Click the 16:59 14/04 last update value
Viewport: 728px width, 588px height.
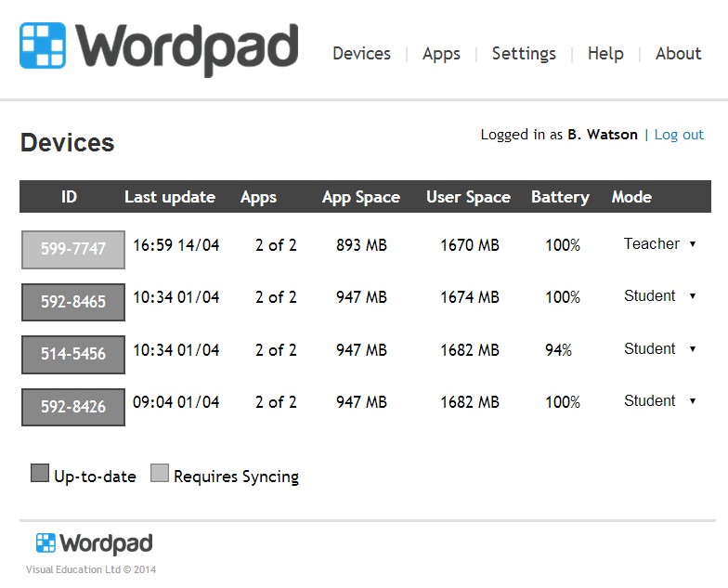point(176,245)
